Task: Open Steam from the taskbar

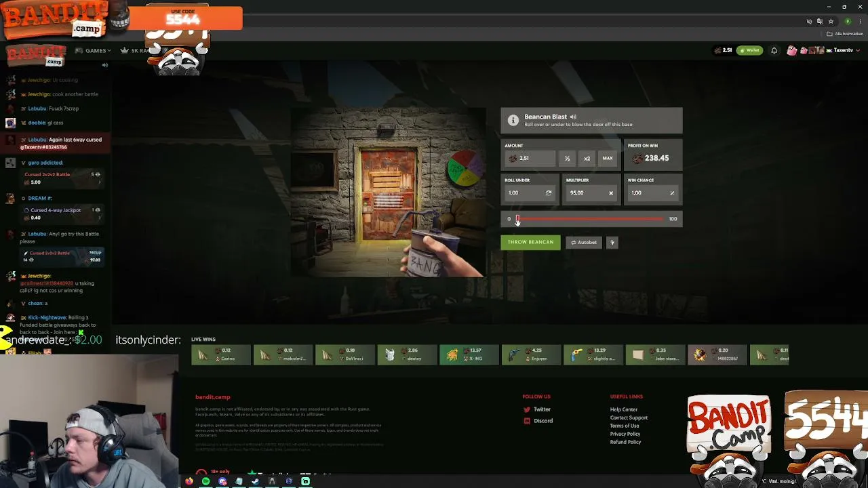Action: point(255,481)
